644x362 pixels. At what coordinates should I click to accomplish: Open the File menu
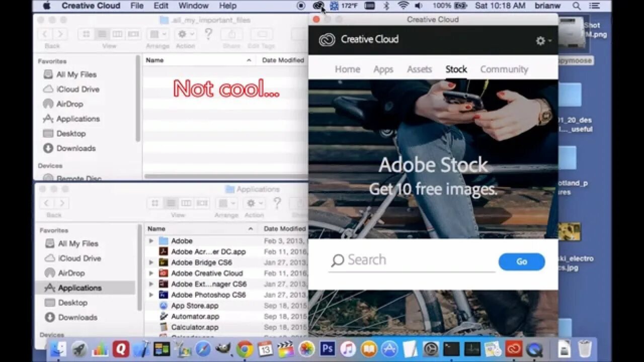(137, 6)
